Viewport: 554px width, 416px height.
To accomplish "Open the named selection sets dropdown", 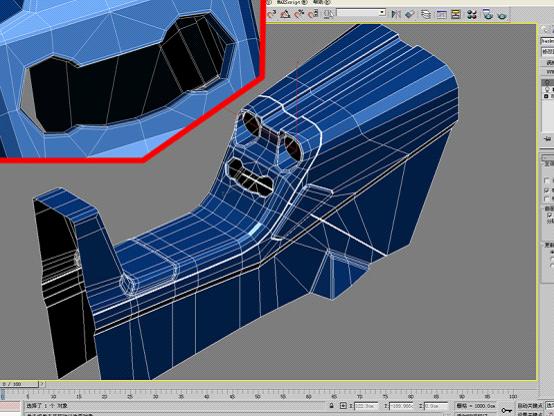I will pos(361,13).
